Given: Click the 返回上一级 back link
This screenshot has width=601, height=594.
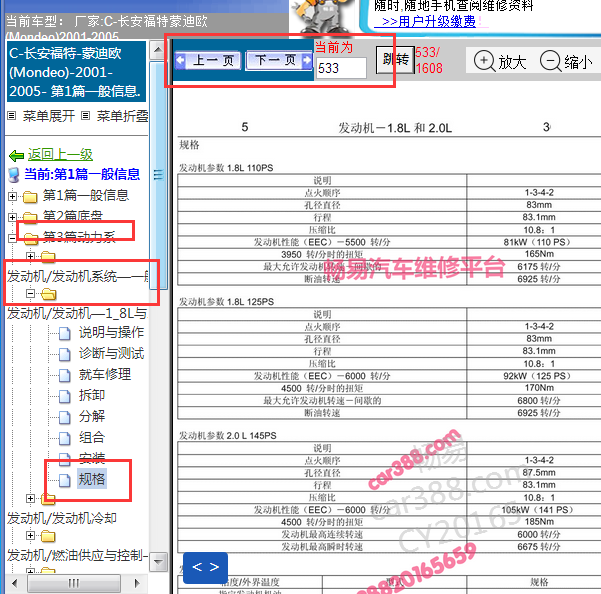Looking at the screenshot, I should tap(60, 155).
